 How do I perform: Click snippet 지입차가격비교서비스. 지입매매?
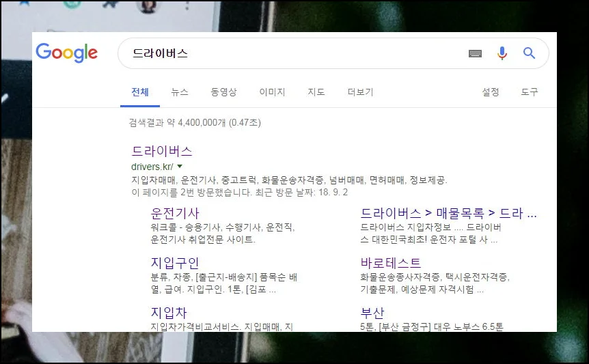[221, 327]
